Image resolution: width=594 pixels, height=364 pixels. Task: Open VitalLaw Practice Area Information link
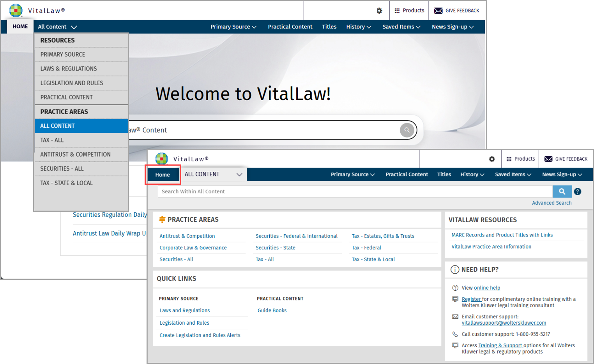pos(491,247)
